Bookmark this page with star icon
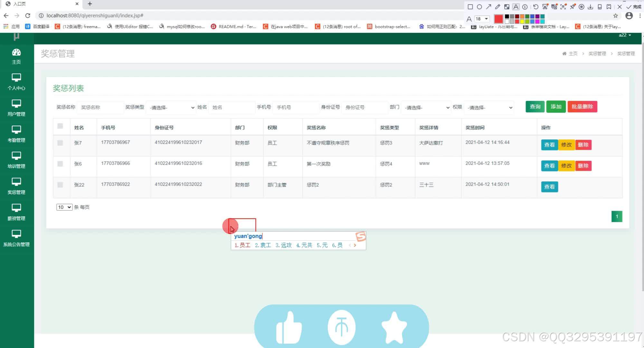The image size is (644, 348). pyautogui.click(x=616, y=15)
